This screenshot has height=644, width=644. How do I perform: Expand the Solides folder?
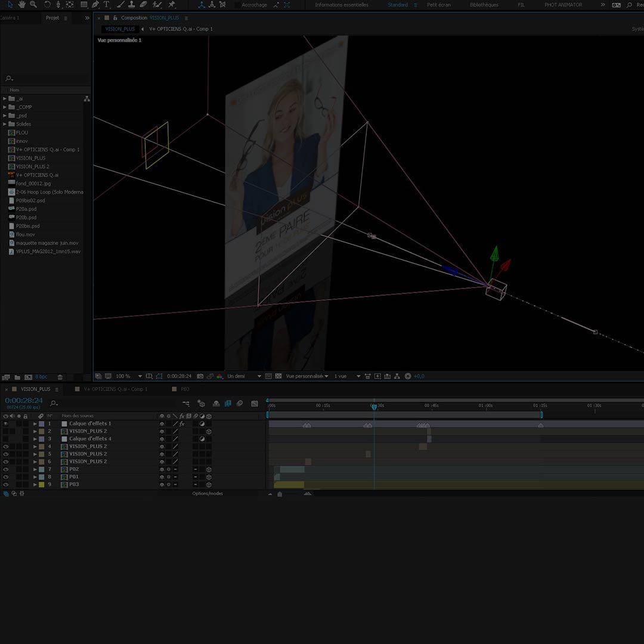[x=5, y=123]
